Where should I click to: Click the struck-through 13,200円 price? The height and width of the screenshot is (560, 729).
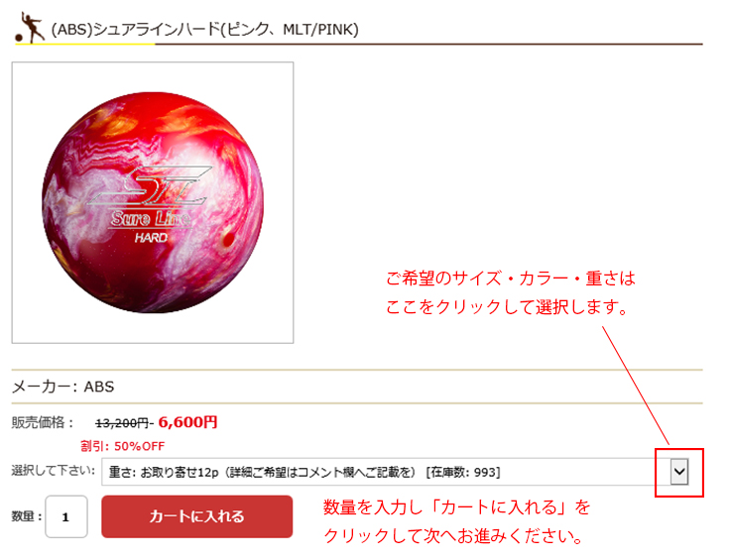point(122,423)
